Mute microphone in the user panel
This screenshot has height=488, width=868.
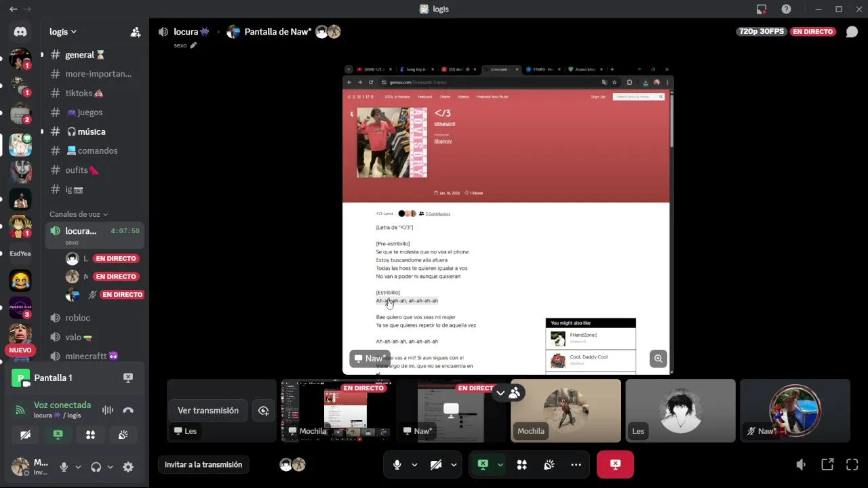[64, 467]
